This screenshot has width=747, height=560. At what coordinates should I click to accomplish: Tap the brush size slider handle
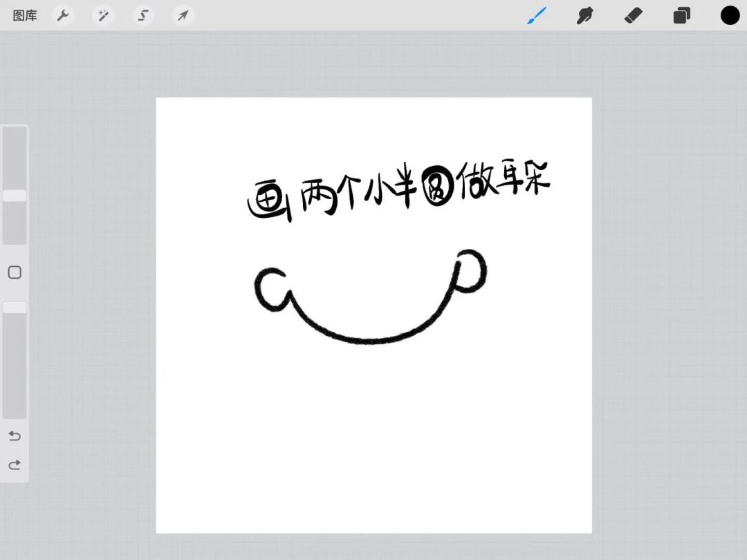[15, 196]
